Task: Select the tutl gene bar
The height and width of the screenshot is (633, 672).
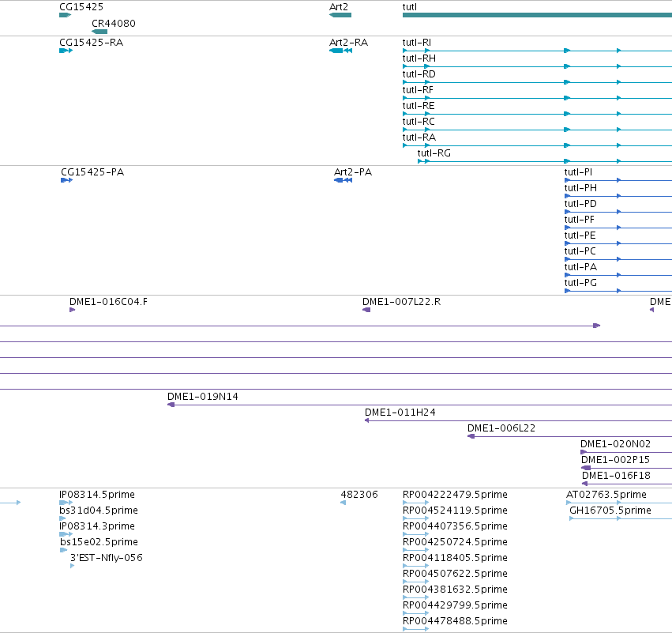Action: 537,15
